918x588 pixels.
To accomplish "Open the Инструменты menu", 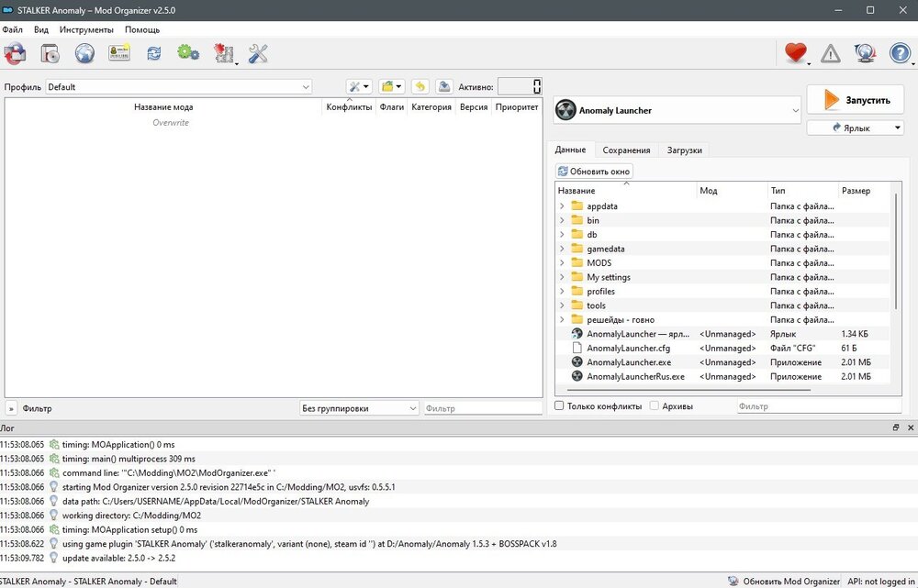I will 87,29.
